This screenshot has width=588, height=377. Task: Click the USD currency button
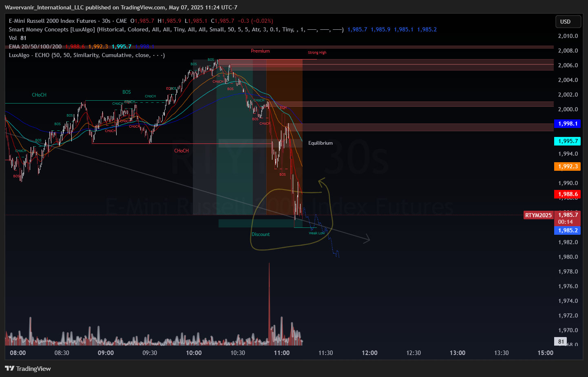(x=568, y=22)
